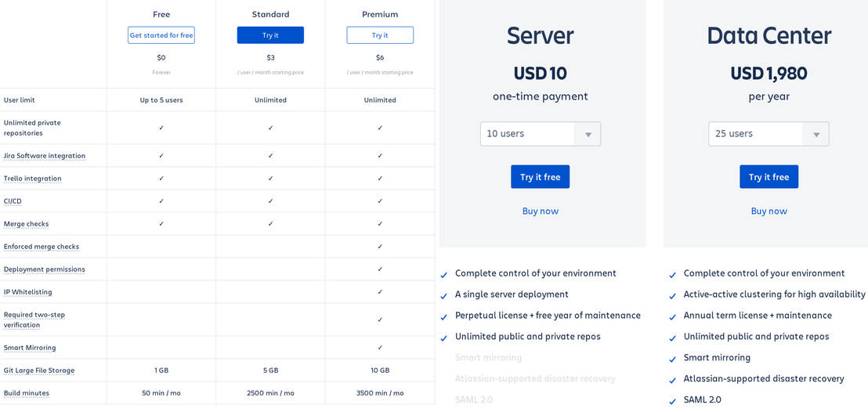Click the Git Large File Storage label
The width and height of the screenshot is (868, 412).
[x=39, y=370]
